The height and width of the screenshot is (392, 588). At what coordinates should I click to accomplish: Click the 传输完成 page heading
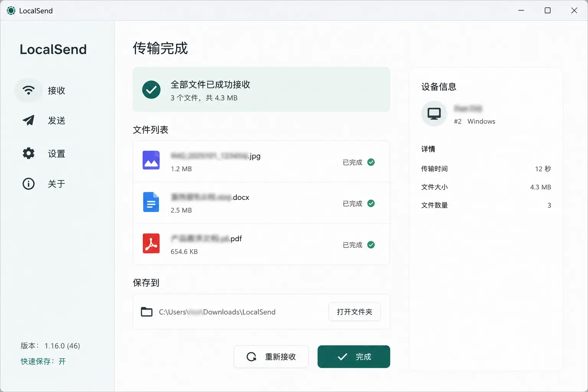160,48
